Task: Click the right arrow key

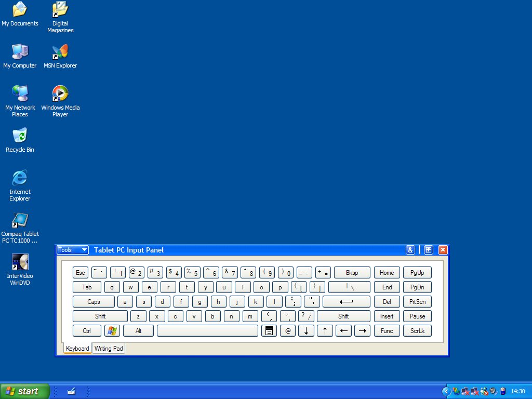Action: [x=362, y=331]
